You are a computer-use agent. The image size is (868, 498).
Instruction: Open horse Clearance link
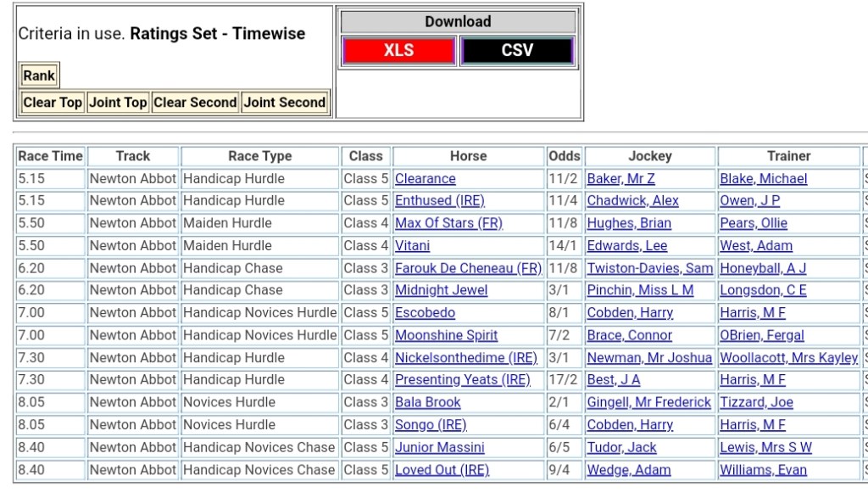point(426,179)
